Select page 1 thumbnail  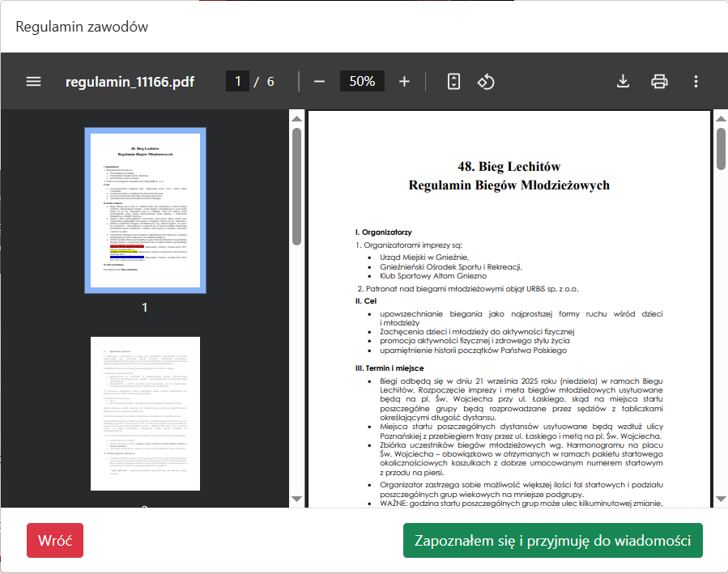tap(145, 210)
